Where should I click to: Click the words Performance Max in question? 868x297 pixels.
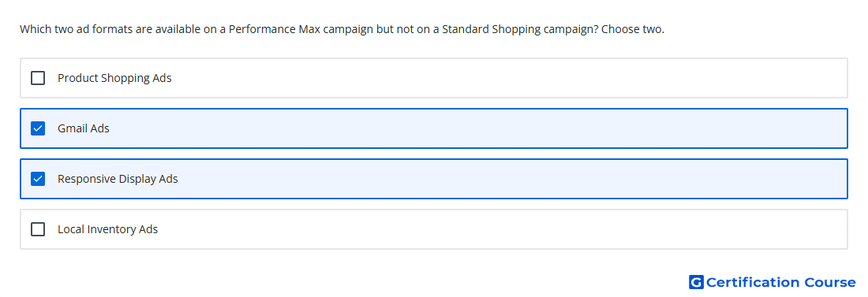tap(275, 29)
